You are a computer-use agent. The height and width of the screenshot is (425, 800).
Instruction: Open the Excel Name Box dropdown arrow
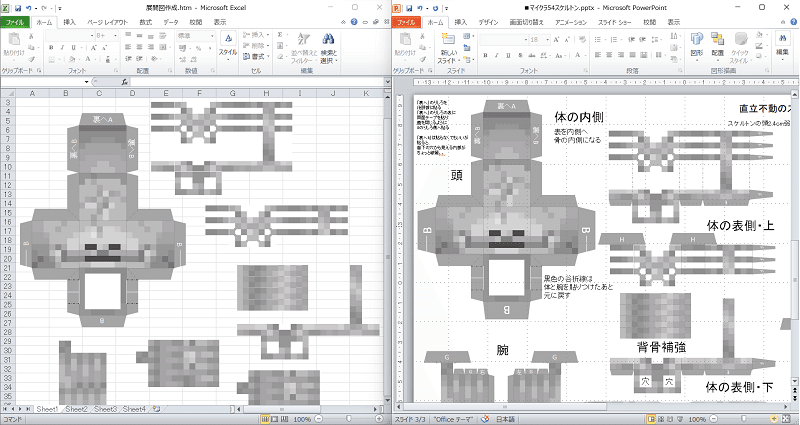(87, 82)
